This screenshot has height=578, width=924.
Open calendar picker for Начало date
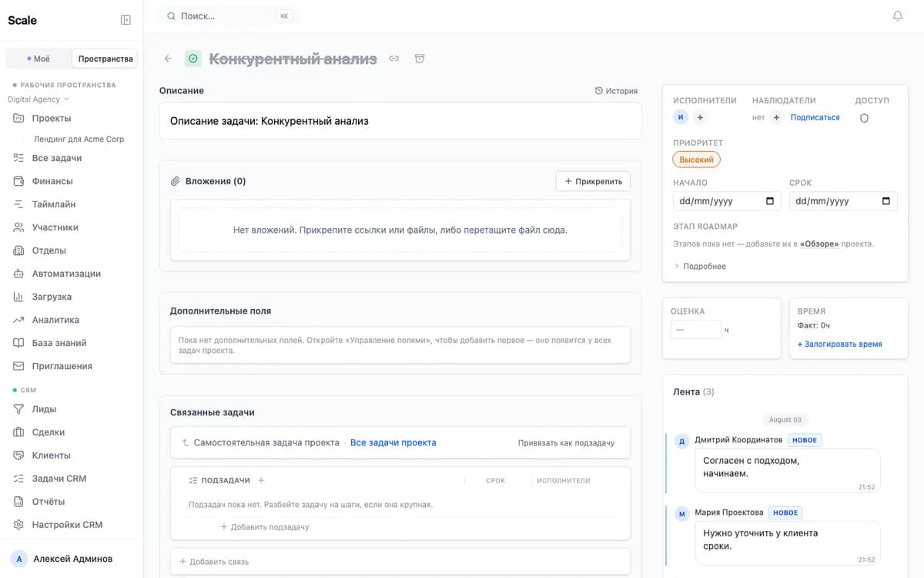[x=770, y=201]
